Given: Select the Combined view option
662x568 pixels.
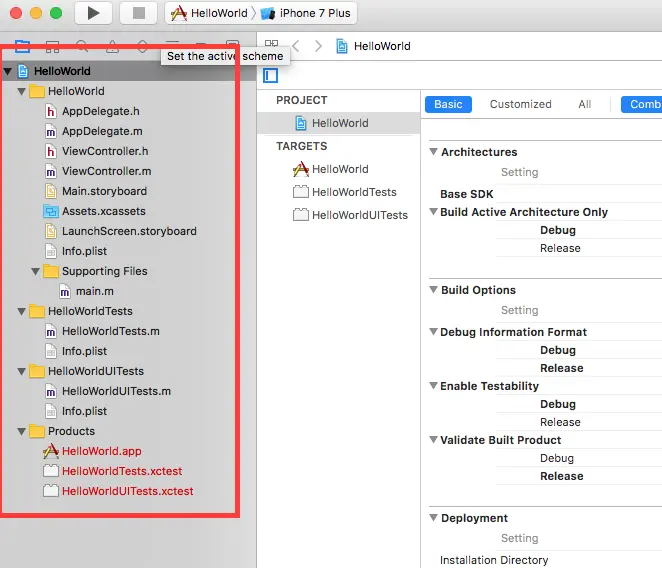Looking at the screenshot, I should [642, 104].
